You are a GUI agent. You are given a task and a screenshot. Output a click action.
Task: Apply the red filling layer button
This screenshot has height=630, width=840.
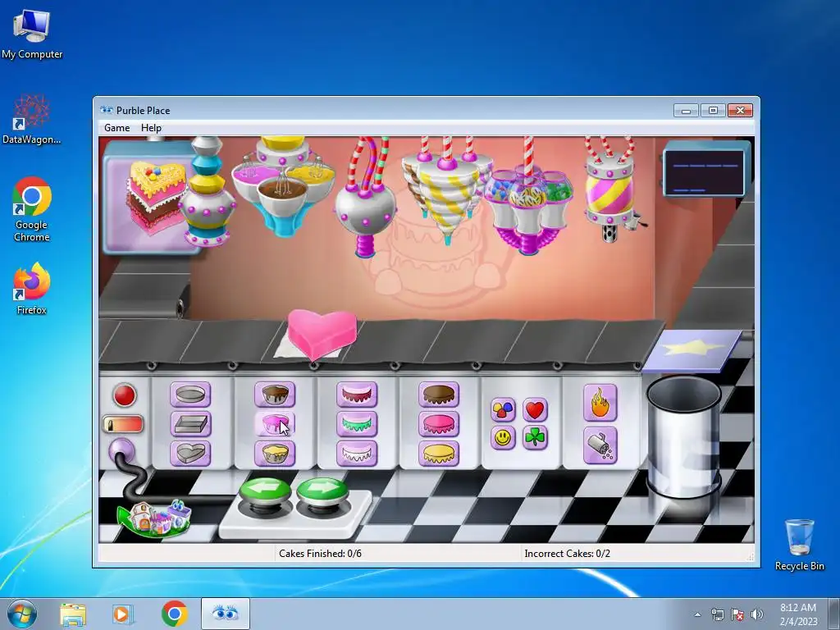click(x=357, y=395)
